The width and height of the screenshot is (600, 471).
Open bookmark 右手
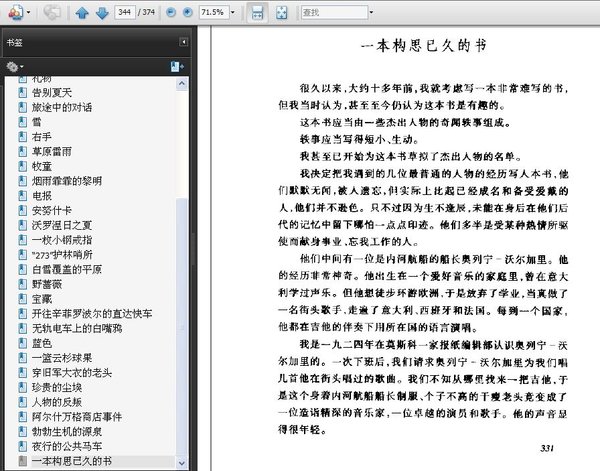(41, 137)
